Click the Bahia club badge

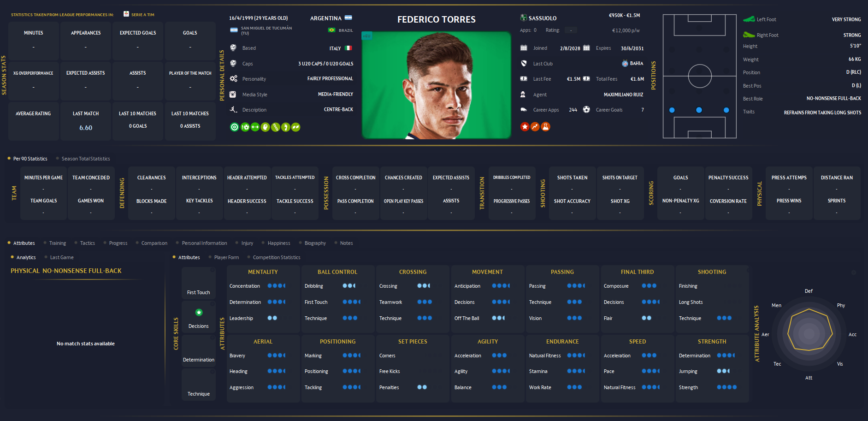pyautogui.click(x=625, y=64)
